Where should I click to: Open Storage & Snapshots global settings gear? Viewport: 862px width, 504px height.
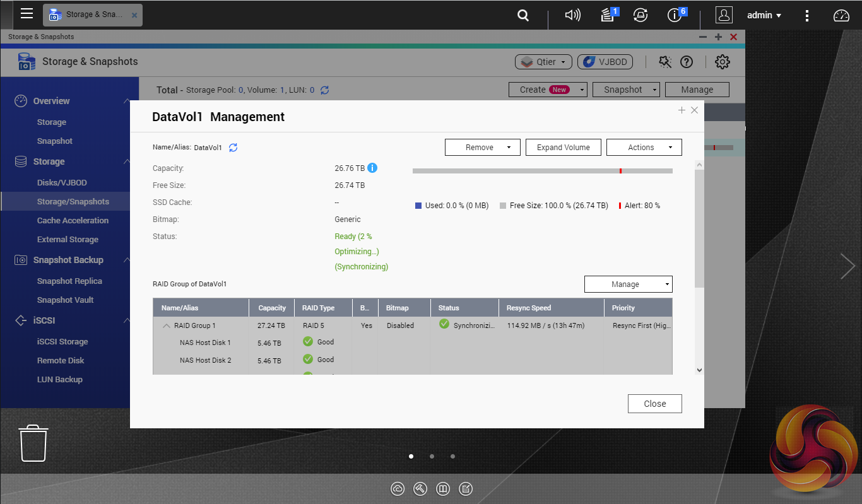click(723, 62)
